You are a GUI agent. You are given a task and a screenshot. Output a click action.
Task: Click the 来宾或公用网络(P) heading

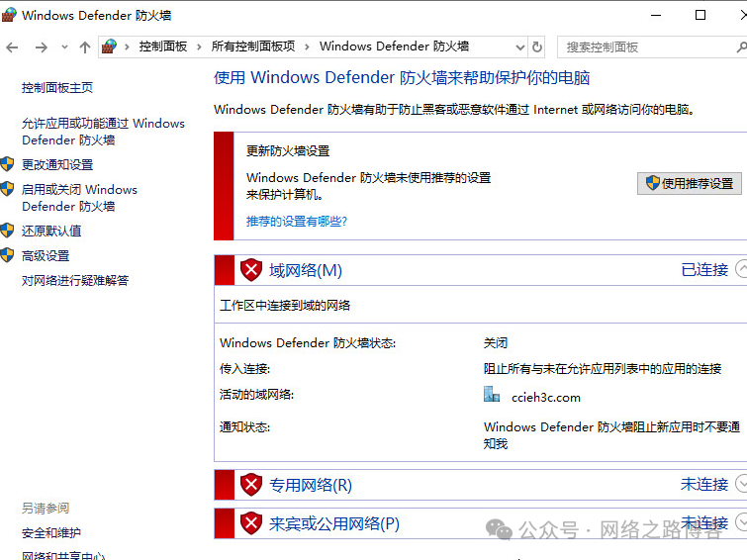[x=334, y=523]
